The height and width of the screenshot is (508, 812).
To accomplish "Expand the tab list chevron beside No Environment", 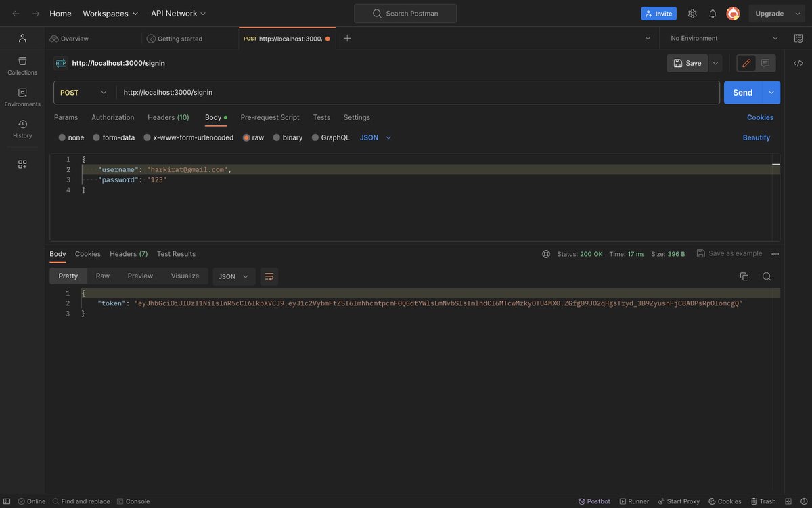I will tap(648, 38).
